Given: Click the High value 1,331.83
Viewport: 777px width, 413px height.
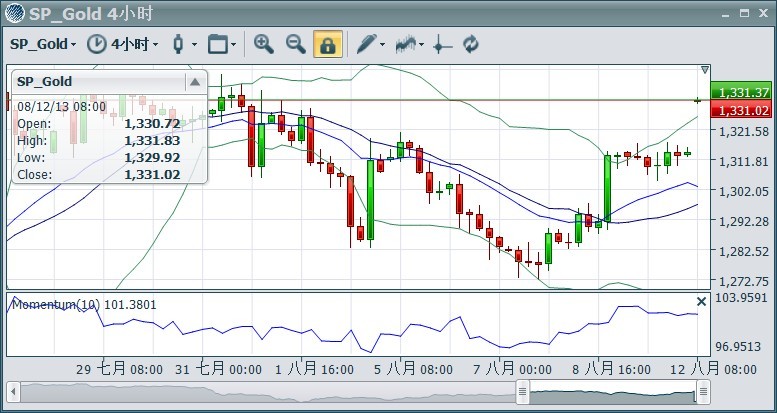Looking at the screenshot, I should pyautogui.click(x=152, y=140).
